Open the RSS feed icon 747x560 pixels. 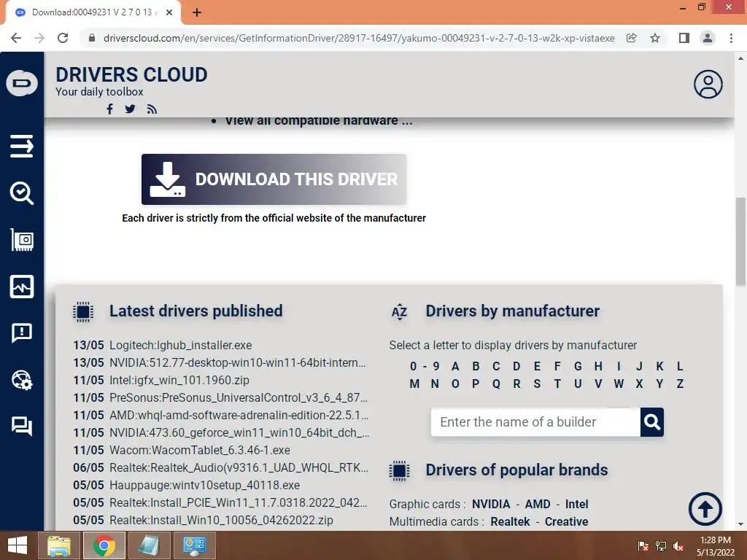tap(152, 109)
